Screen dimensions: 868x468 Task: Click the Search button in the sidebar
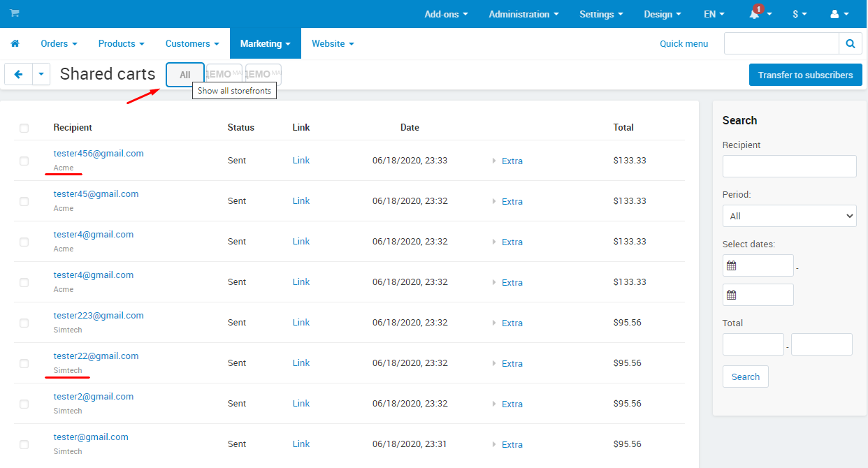pos(745,376)
